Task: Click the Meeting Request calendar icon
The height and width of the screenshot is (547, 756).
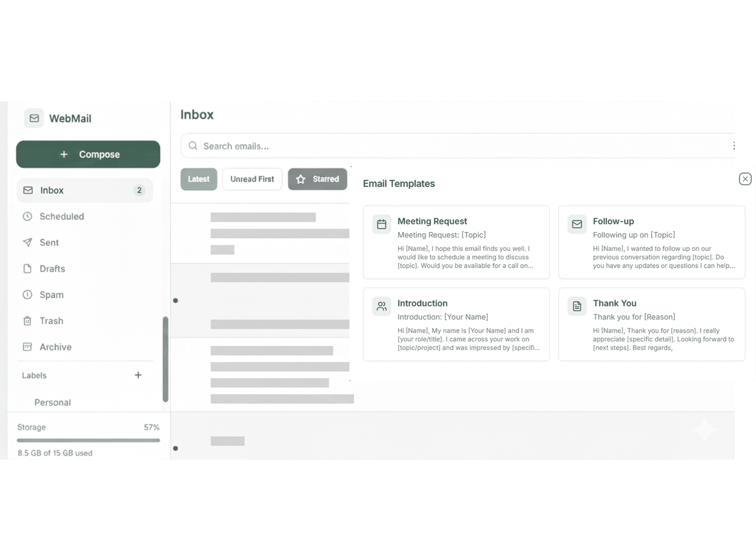Action: click(x=381, y=224)
